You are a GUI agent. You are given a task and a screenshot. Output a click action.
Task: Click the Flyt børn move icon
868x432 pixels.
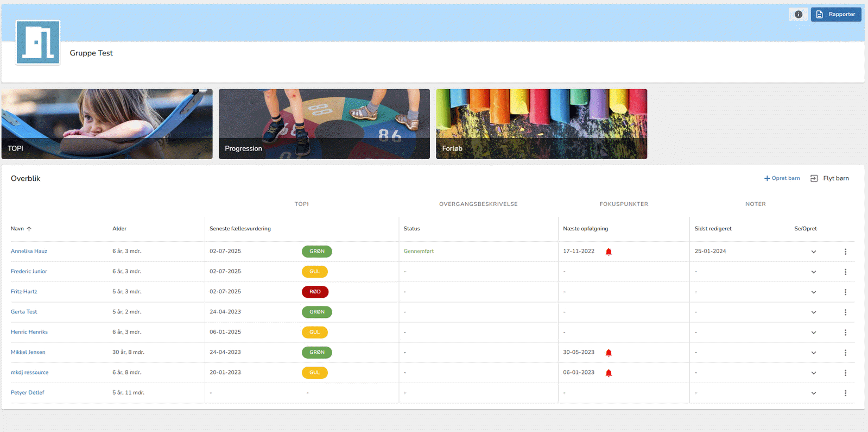814,178
